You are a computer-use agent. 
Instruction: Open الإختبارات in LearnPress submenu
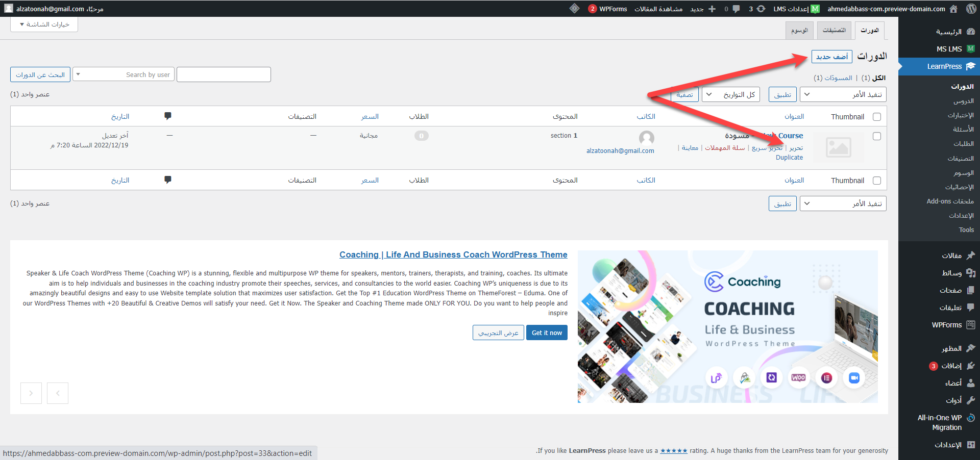tap(961, 115)
